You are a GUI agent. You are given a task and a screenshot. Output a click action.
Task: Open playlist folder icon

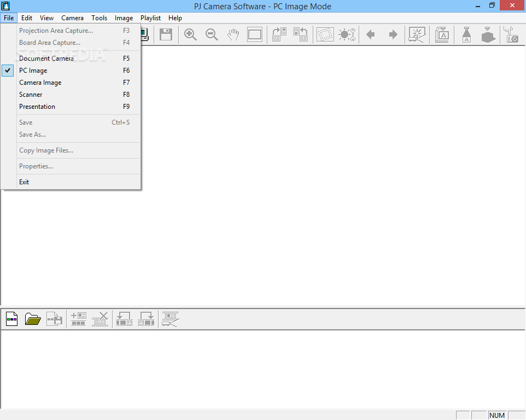pos(33,319)
